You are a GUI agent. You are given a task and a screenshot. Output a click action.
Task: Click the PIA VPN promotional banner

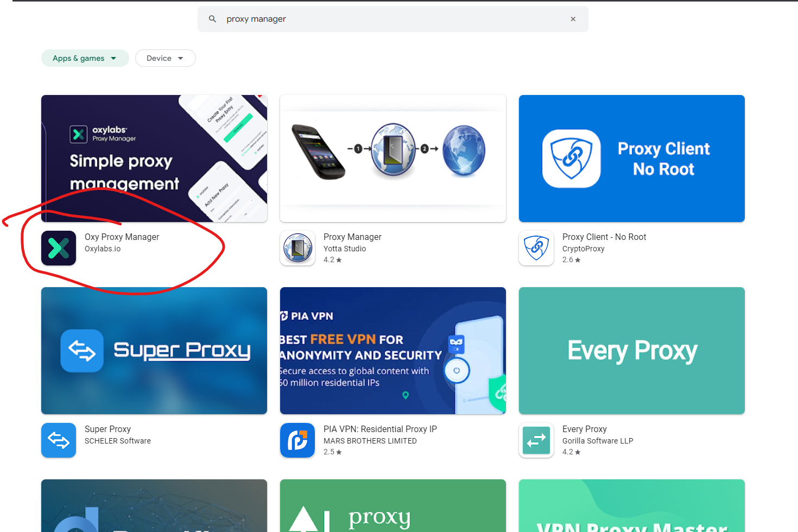(392, 351)
